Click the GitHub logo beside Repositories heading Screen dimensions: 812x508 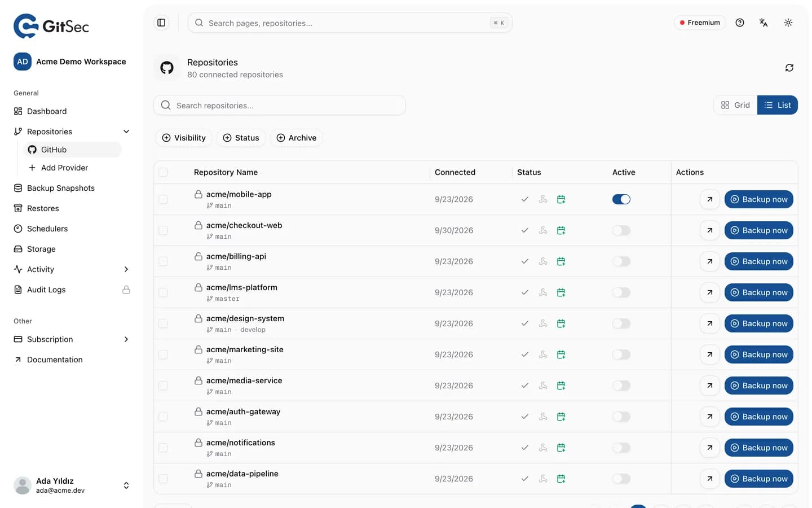click(x=167, y=68)
